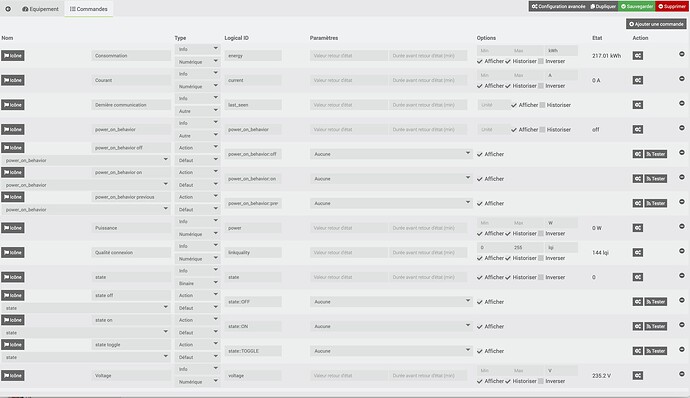Uncheck Afficher for power_on_behavior off command

(x=480, y=155)
